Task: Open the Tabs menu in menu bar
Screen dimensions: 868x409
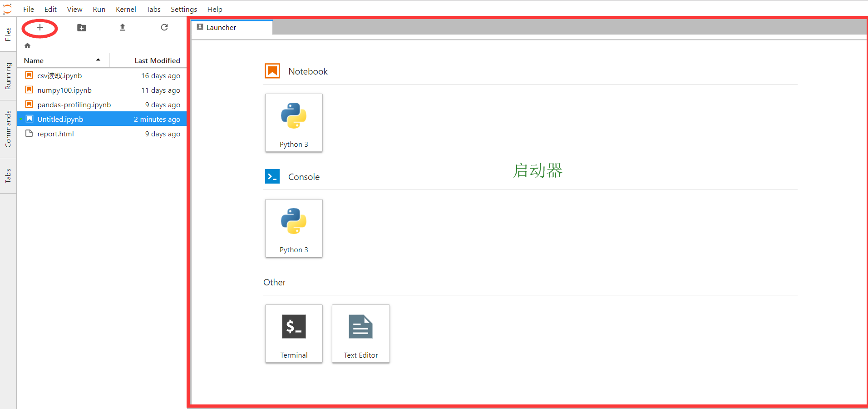Action: point(153,9)
